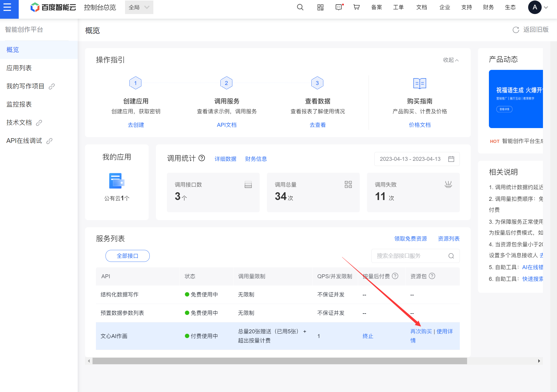Open the 2023-04-13 date range picker

coord(417,159)
